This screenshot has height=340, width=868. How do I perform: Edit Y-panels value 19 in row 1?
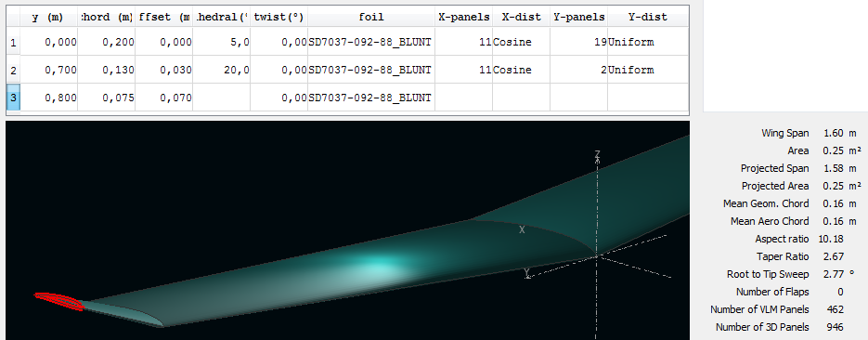578,42
